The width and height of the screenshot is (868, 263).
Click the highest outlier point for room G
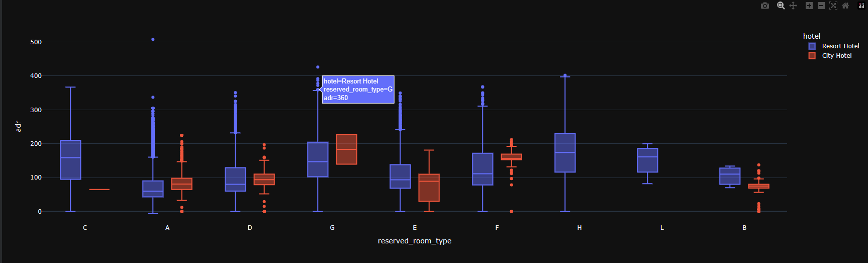pos(318,67)
